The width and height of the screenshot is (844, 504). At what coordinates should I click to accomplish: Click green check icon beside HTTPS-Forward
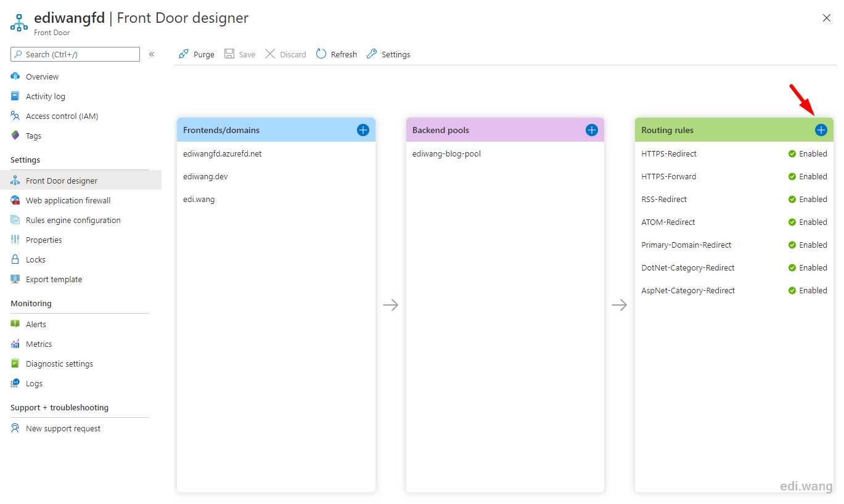(792, 176)
